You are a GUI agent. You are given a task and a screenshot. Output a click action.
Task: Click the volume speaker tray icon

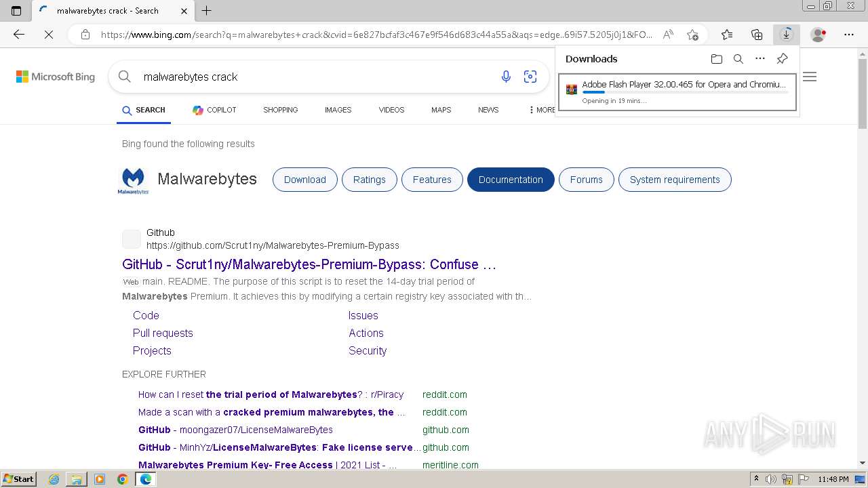click(772, 479)
